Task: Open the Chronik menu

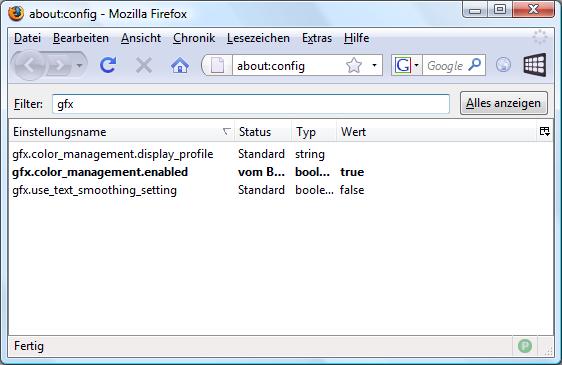Action: coord(194,38)
